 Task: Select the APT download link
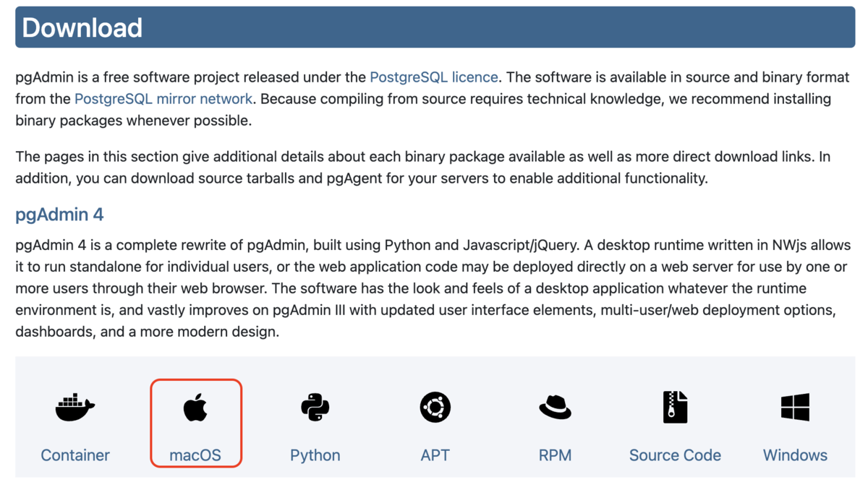point(435,455)
